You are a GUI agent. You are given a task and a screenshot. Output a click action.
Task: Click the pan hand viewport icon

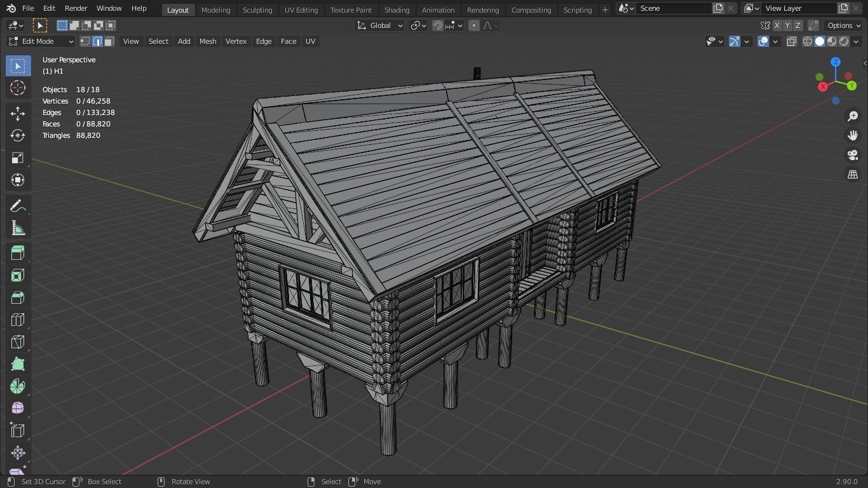tap(853, 135)
